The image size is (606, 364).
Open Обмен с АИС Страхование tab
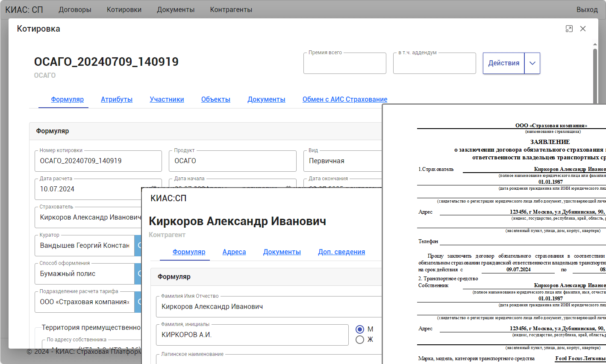[x=345, y=99]
